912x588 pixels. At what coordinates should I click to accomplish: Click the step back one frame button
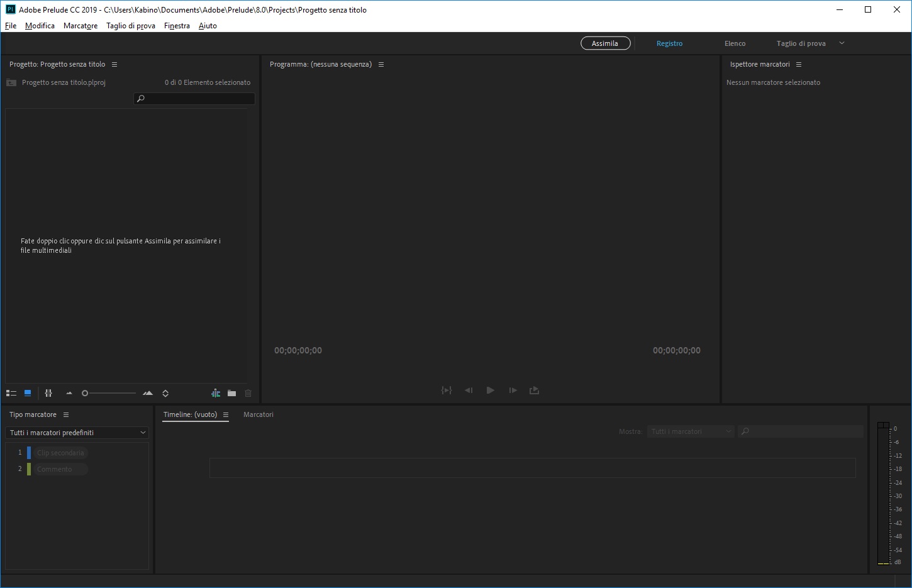click(x=469, y=391)
